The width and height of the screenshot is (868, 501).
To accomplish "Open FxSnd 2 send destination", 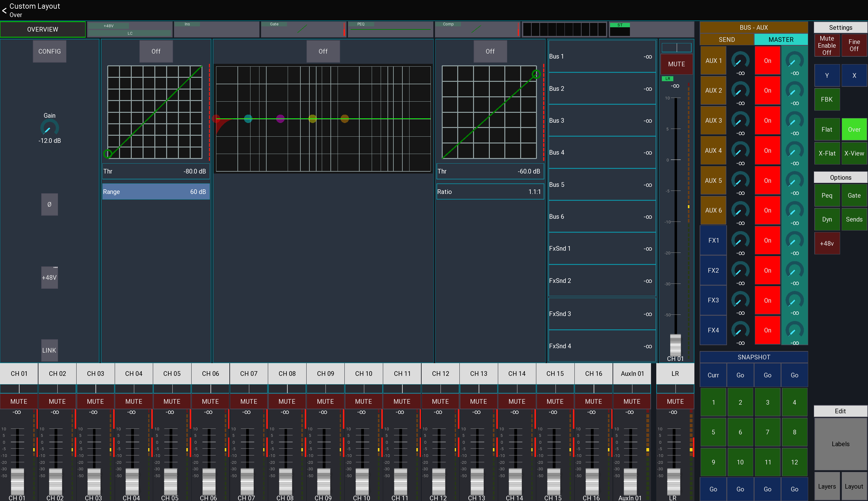I will pos(602,280).
